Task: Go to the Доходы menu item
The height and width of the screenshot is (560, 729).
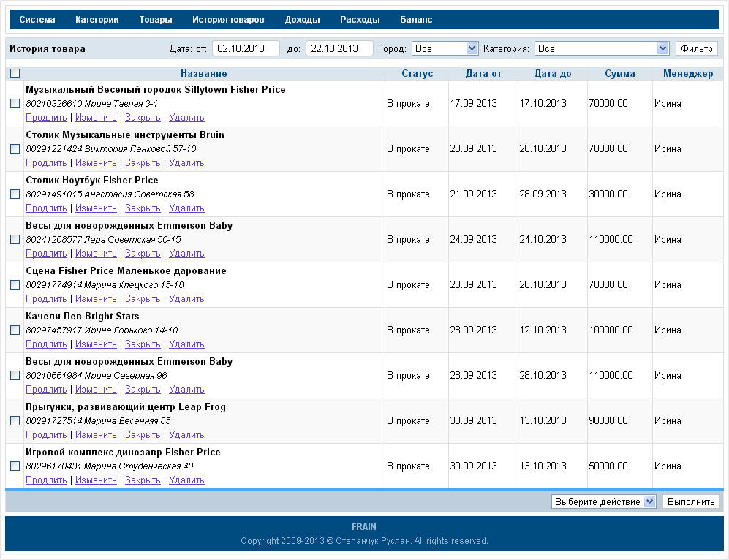Action: [x=302, y=20]
